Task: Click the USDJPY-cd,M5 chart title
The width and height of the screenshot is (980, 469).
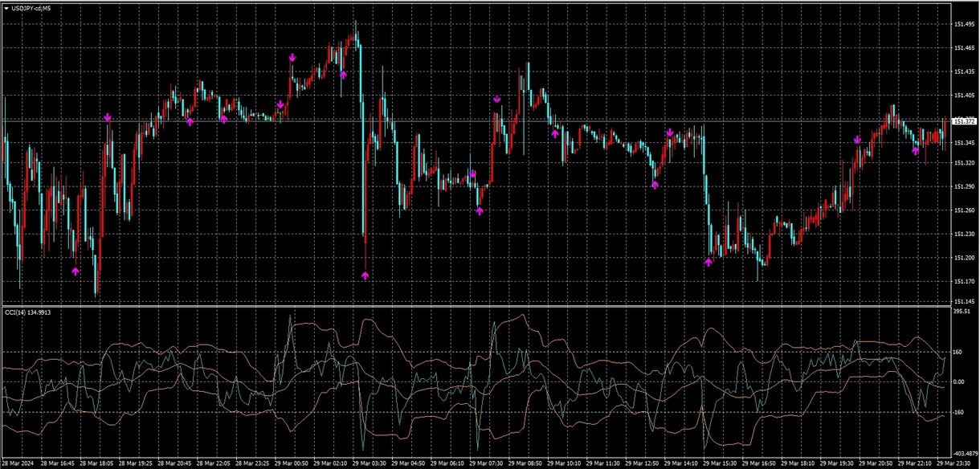Action: pyautogui.click(x=32, y=7)
